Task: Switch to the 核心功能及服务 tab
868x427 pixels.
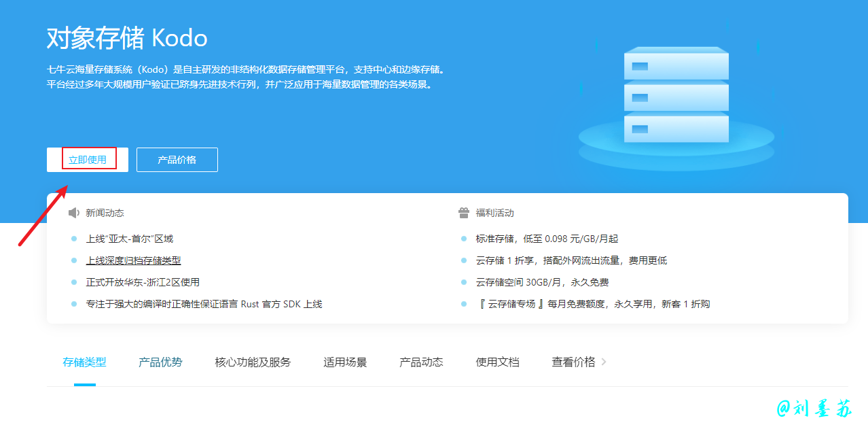Action: [x=253, y=362]
